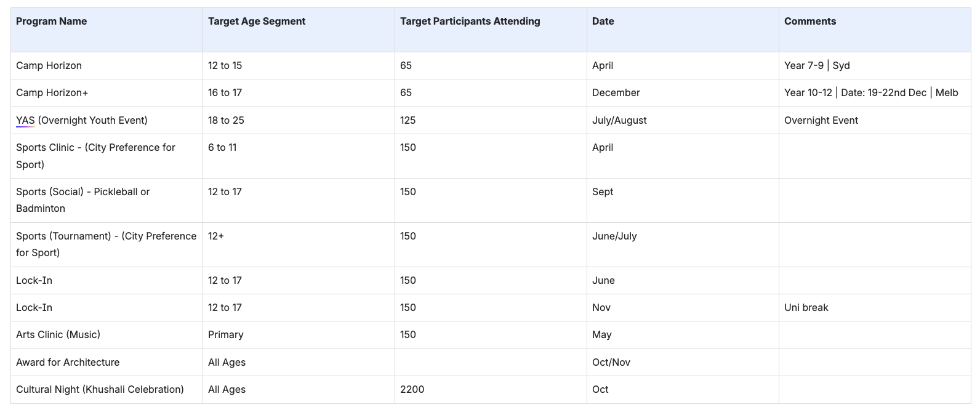This screenshot has height=407, width=980.
Task: Select the 'Uni break' comment cell
Action: click(806, 308)
